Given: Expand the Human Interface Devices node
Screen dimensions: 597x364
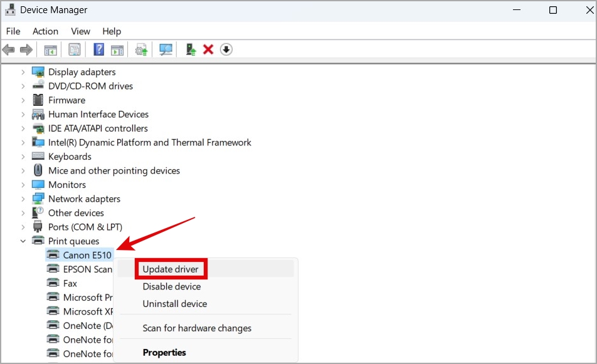Looking at the screenshot, I should point(23,114).
